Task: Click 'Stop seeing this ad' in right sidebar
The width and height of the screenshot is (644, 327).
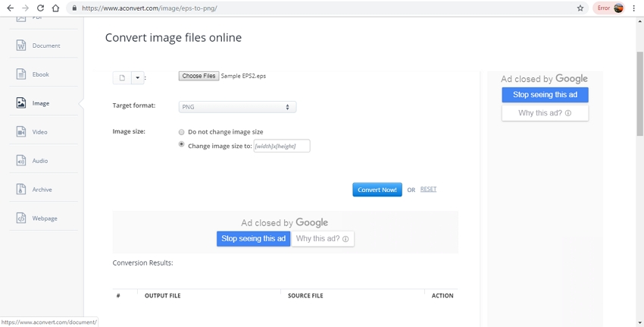Action: 545,95
